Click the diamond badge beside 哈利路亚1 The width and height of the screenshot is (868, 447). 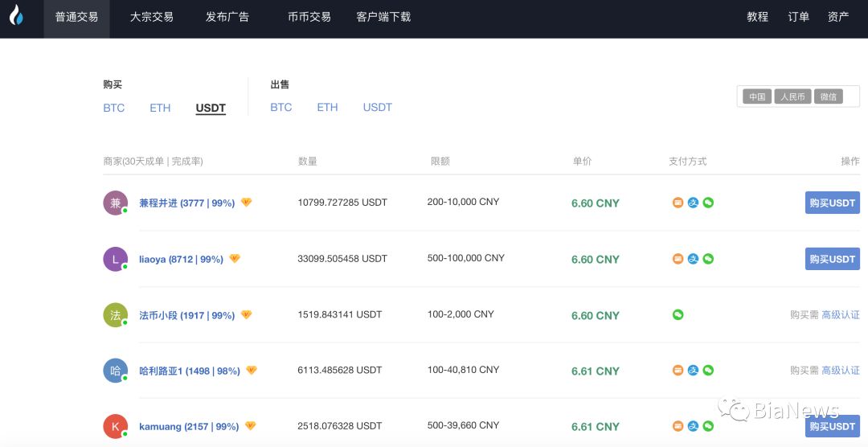pos(251,371)
